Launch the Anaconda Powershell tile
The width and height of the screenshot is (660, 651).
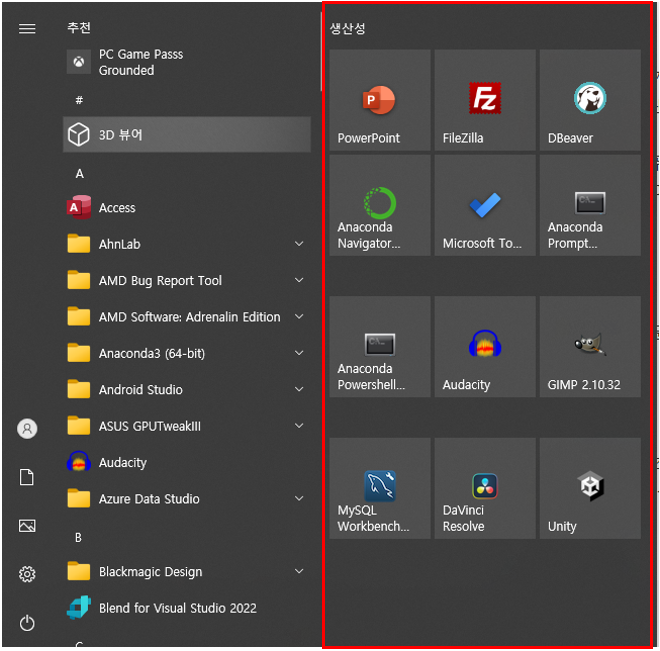pyautogui.click(x=380, y=347)
